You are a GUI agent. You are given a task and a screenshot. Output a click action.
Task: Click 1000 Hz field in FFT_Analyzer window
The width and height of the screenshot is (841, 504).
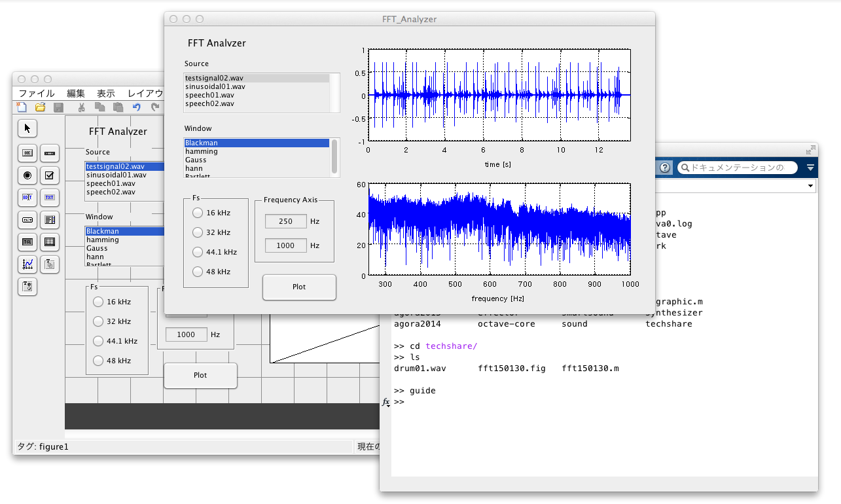coord(286,245)
